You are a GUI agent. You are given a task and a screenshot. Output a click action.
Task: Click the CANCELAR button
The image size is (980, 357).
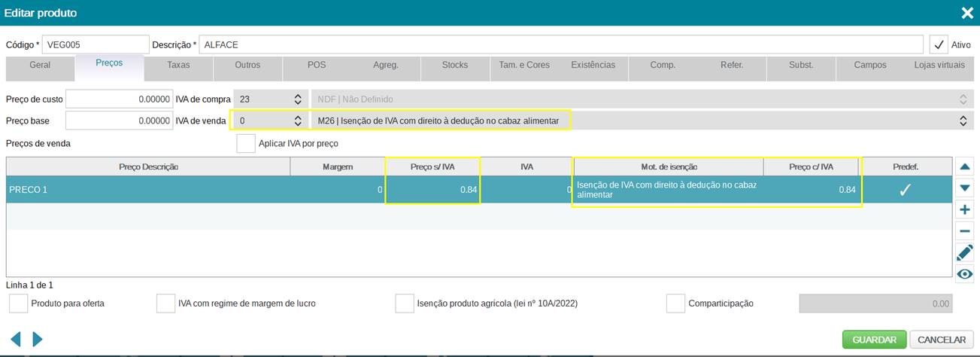point(942,340)
